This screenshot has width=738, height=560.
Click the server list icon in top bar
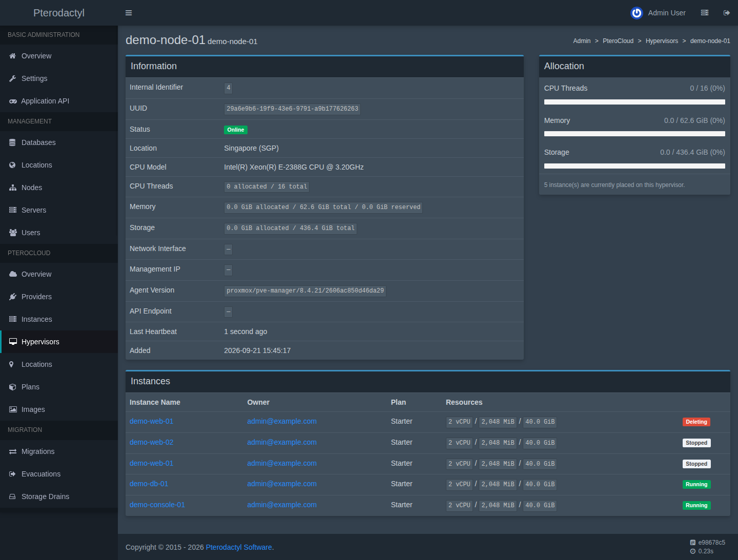(x=705, y=13)
